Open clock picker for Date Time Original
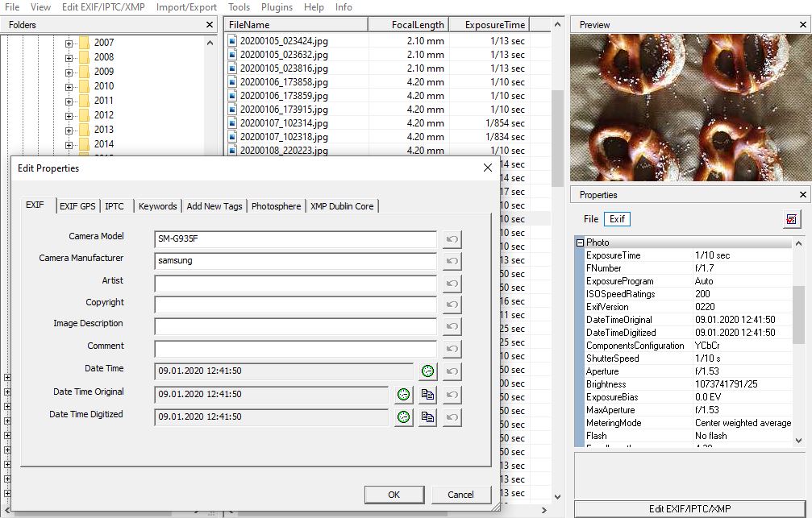 click(403, 395)
